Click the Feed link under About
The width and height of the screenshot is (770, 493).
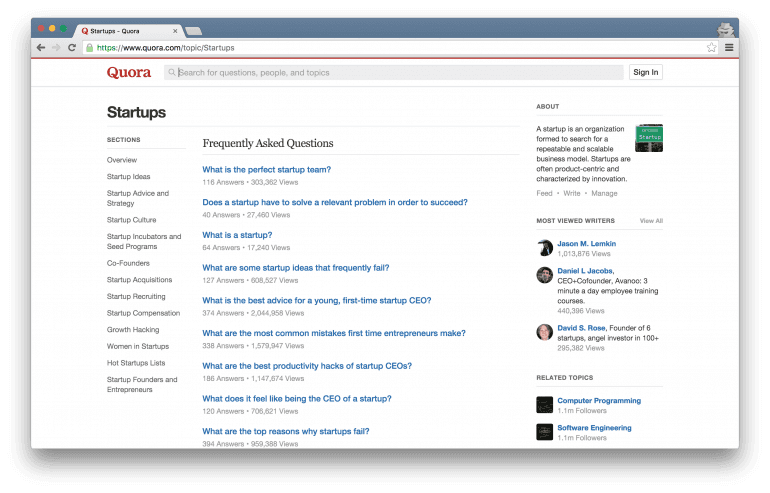tap(544, 193)
